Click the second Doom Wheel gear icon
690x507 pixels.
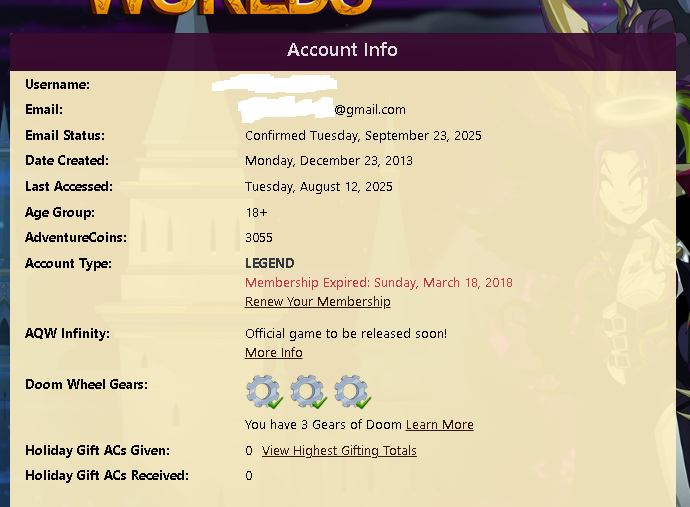coord(308,391)
